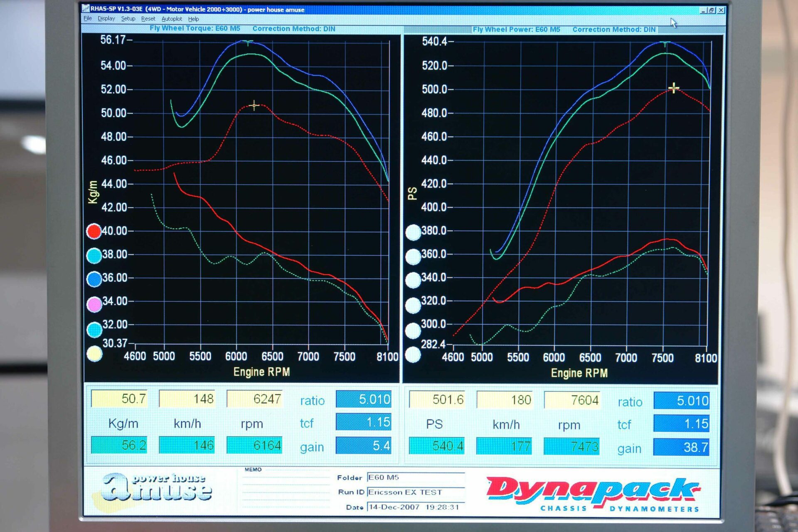Click white circle next to 360.0 PS

pyautogui.click(x=413, y=257)
